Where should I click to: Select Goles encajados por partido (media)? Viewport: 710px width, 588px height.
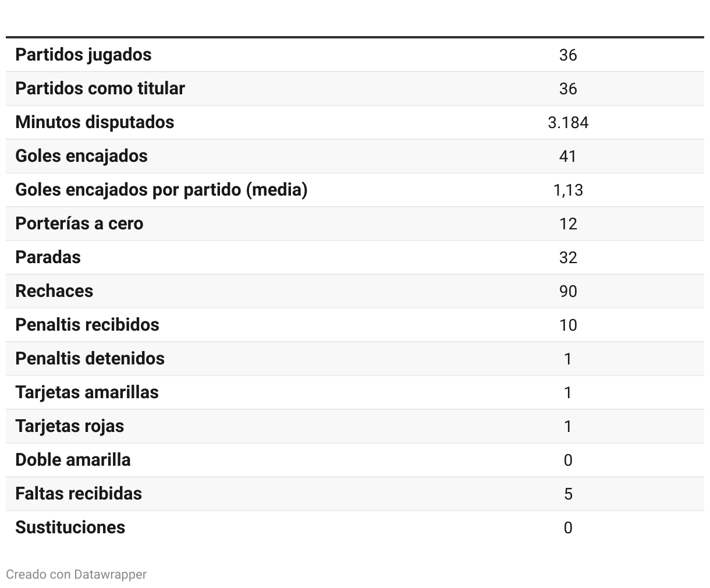click(x=161, y=190)
